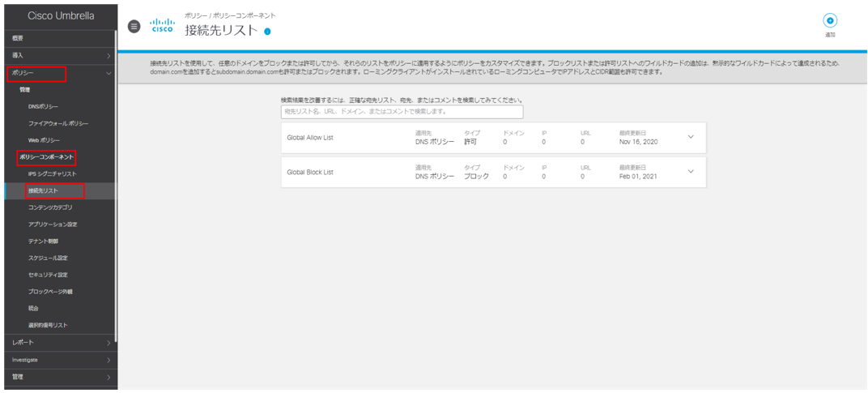868x393 pixels.
Task: Click the ブロック type value
Action: (x=477, y=177)
